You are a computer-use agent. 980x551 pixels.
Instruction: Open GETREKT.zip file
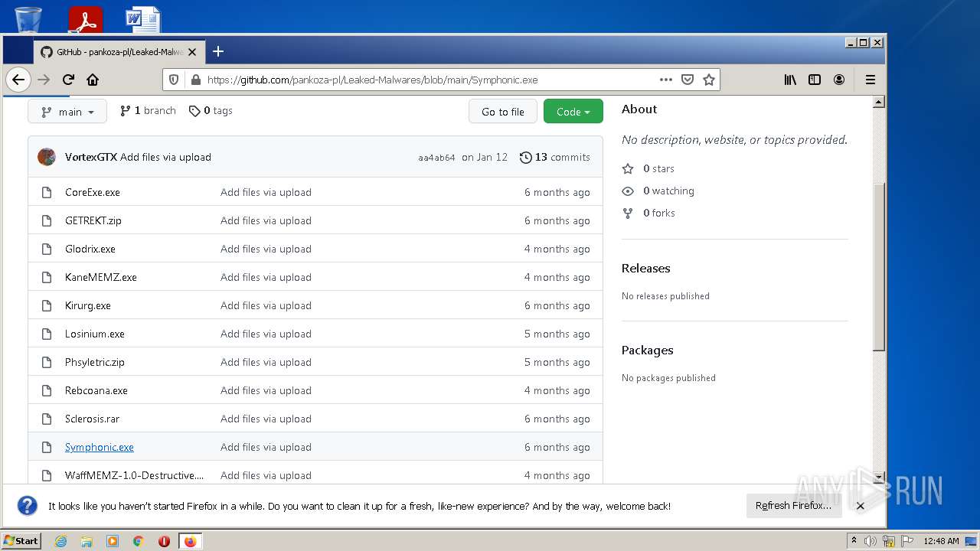pyautogui.click(x=93, y=220)
